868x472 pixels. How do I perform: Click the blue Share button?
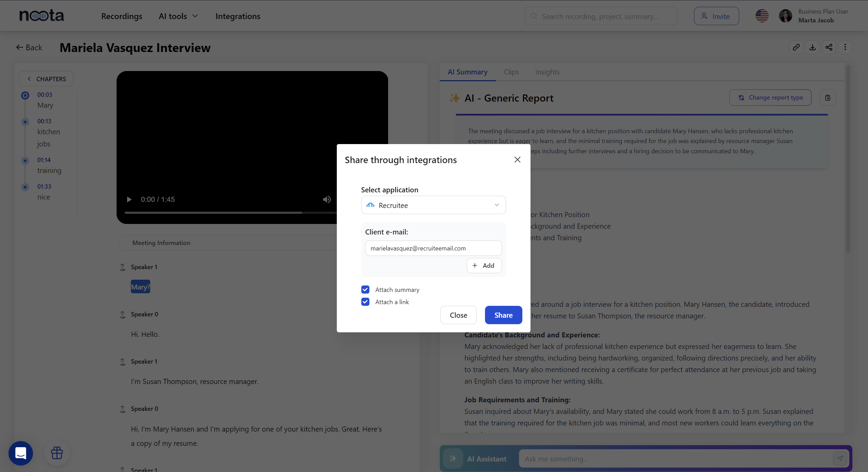503,315
